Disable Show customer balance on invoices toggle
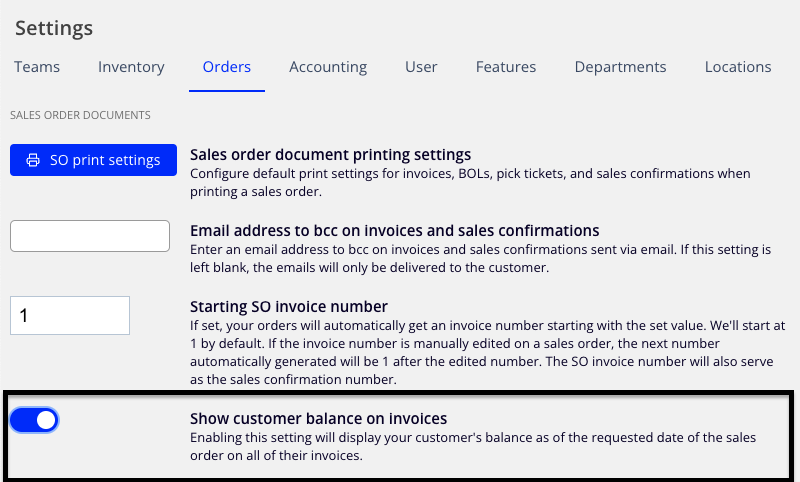Screen dimensions: 800x482 click(34, 420)
